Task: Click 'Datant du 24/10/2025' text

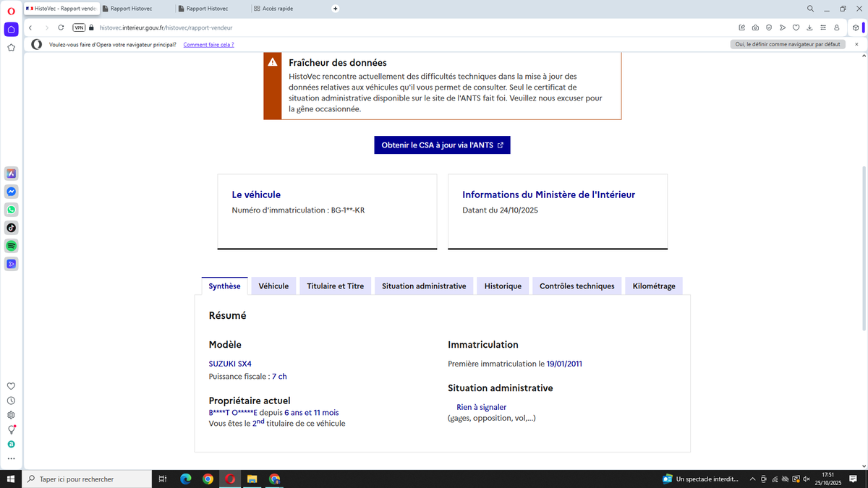Action: 500,210
